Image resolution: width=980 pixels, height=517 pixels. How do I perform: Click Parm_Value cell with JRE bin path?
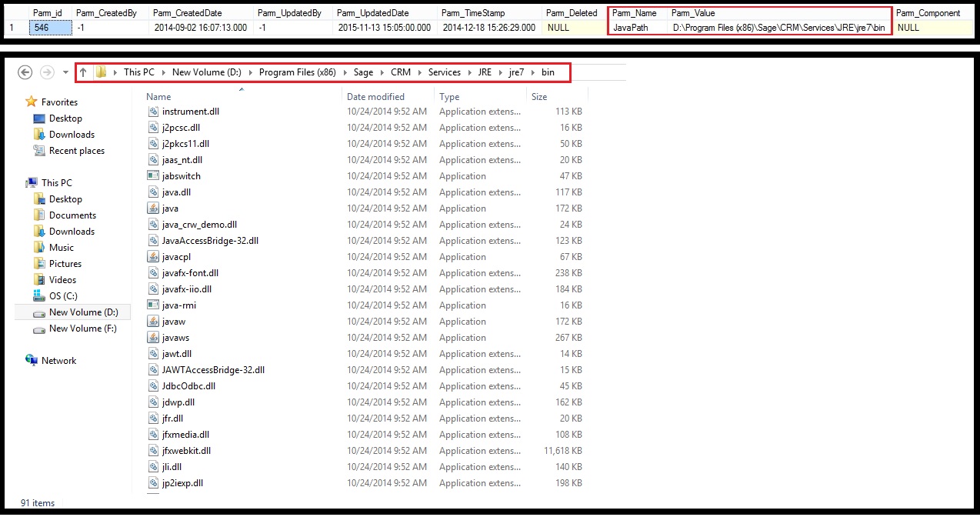pyautogui.click(x=778, y=28)
